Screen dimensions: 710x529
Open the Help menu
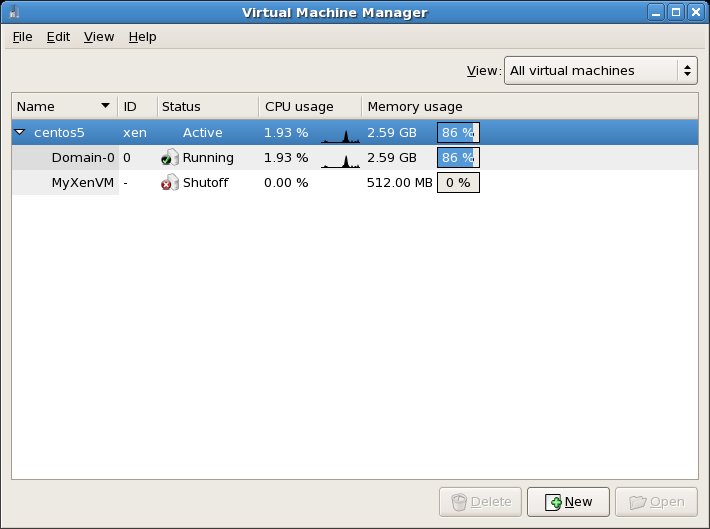(142, 37)
